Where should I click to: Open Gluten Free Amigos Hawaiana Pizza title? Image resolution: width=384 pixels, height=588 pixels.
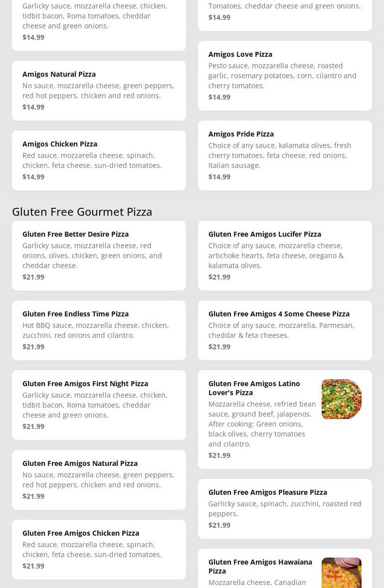point(260,566)
